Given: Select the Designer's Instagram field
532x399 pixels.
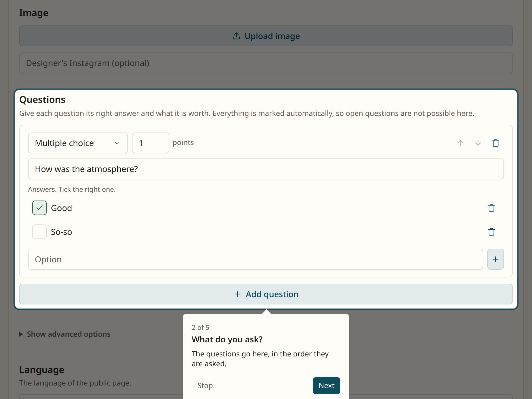Looking at the screenshot, I should pyautogui.click(x=266, y=63).
